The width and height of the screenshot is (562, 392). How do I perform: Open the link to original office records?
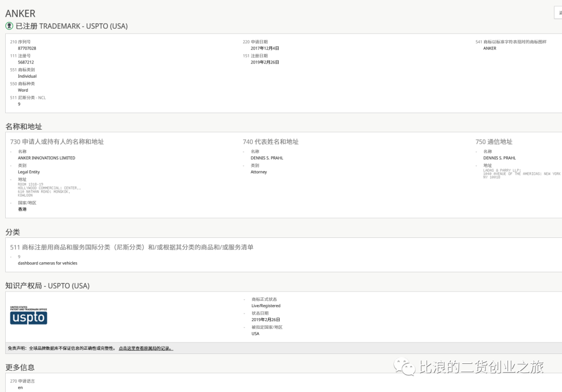(146, 348)
